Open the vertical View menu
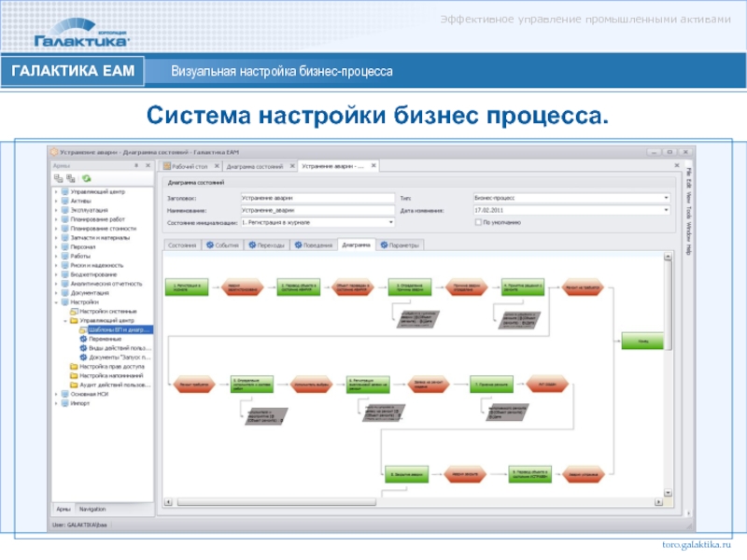Screen dimensions: 747x560 (x=688, y=197)
